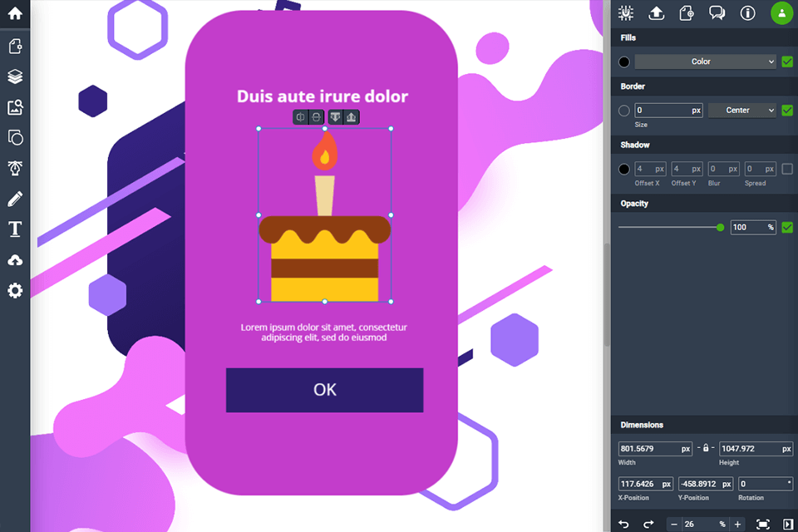
Task: Fit the canvas to screen
Action: coord(762,524)
